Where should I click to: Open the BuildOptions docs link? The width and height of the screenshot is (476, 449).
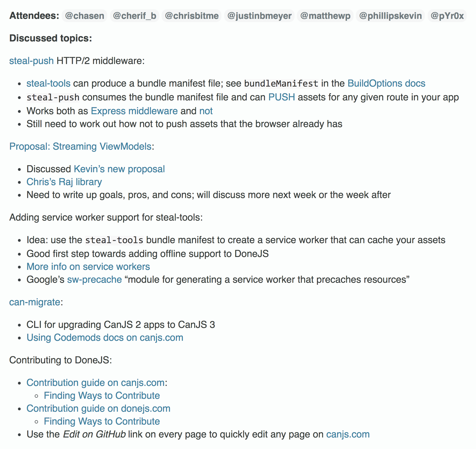coord(386,83)
